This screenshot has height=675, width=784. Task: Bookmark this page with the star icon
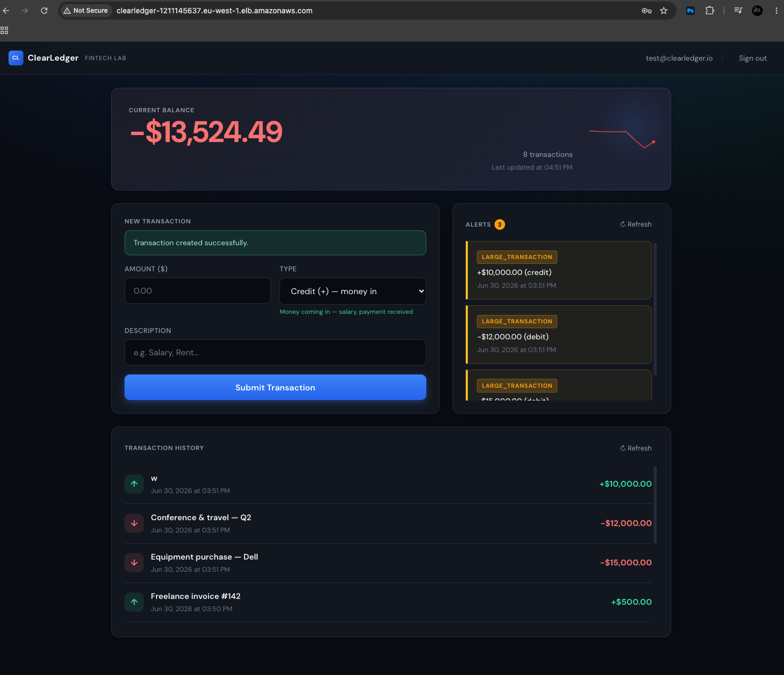pyautogui.click(x=664, y=11)
